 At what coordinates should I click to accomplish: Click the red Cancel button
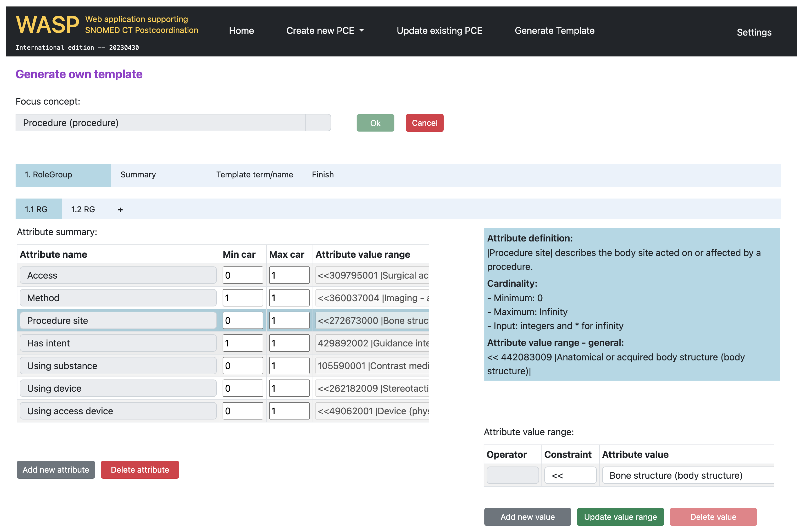click(x=424, y=123)
